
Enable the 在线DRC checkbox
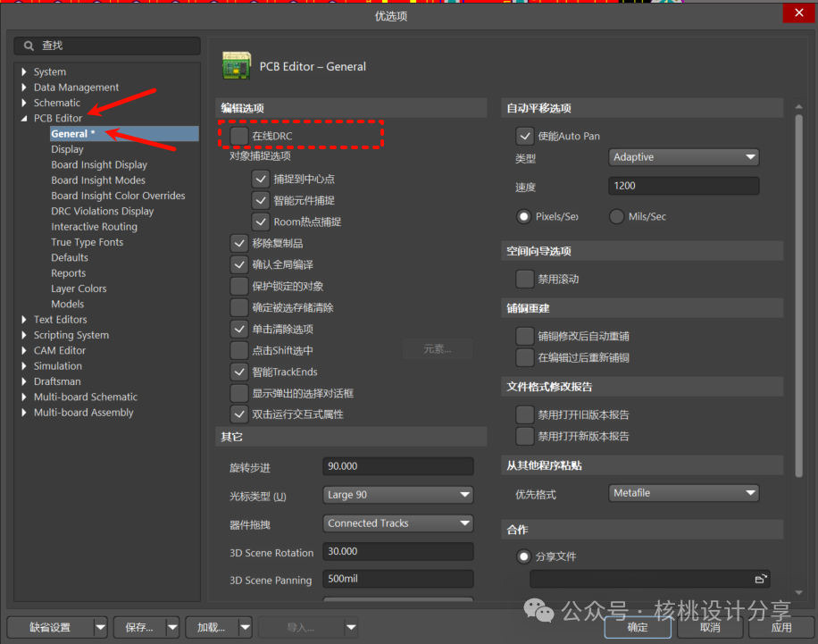(x=239, y=135)
